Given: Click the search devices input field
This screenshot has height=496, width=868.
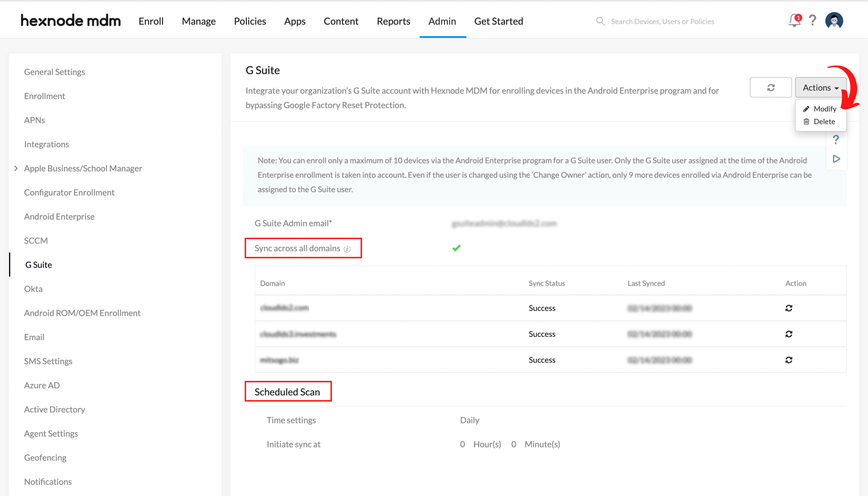Looking at the screenshot, I should 662,21.
